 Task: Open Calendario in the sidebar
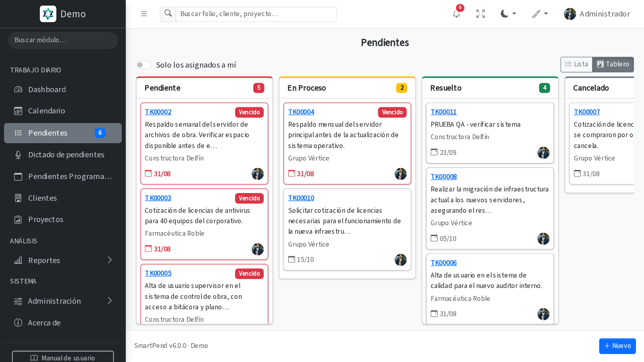(63, 111)
